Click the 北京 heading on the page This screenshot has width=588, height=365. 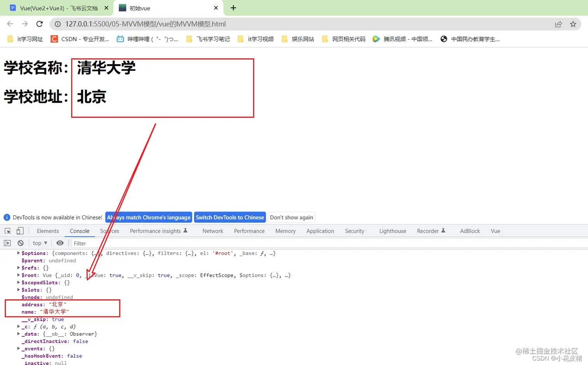point(91,97)
